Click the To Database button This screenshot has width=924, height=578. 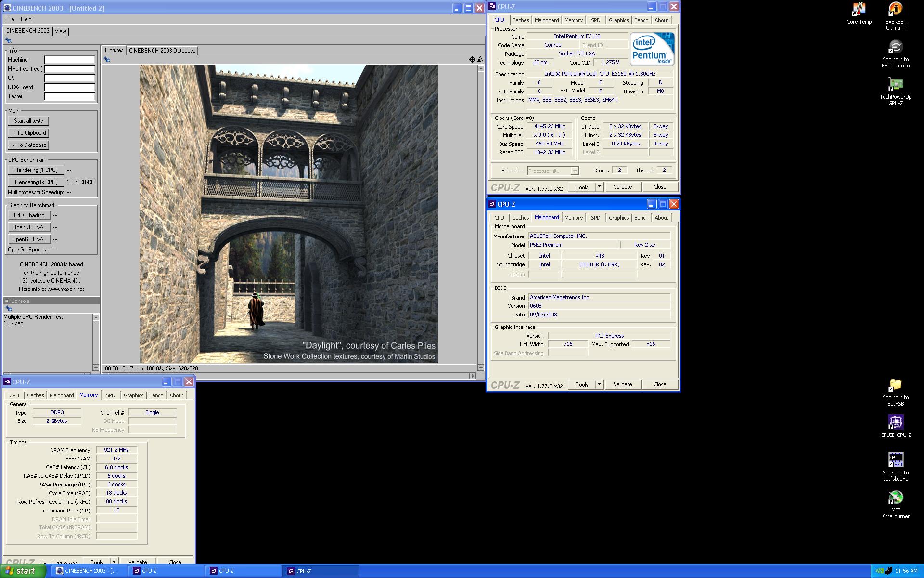click(28, 145)
